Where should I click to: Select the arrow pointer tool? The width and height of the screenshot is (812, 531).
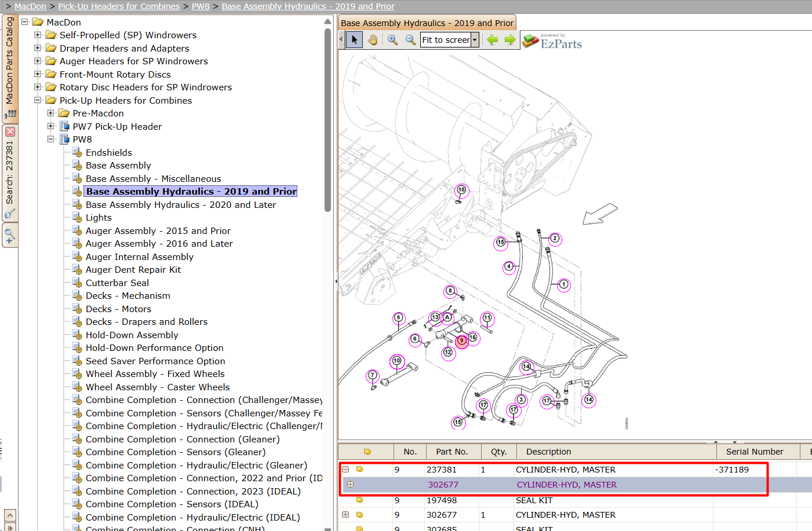(x=354, y=40)
